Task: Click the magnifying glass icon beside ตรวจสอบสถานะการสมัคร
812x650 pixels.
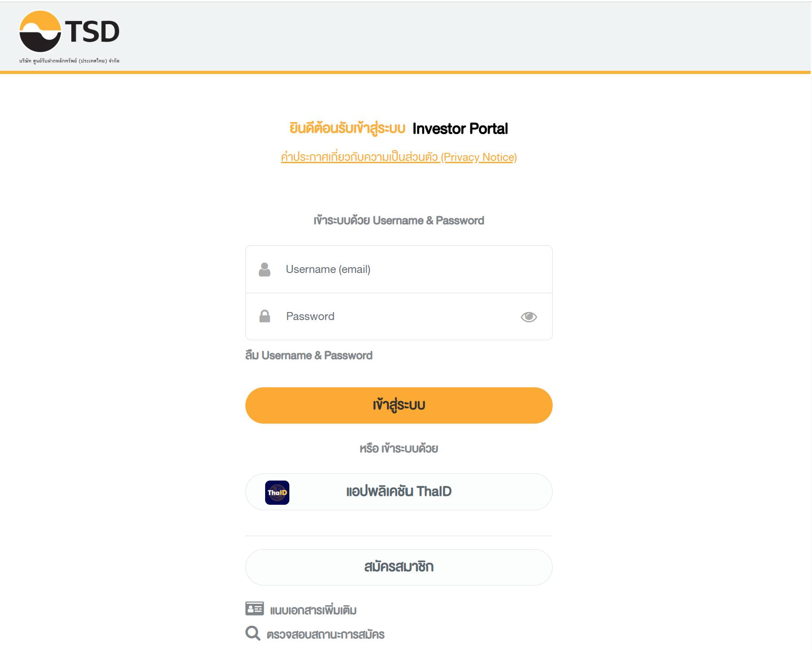Action: click(253, 633)
